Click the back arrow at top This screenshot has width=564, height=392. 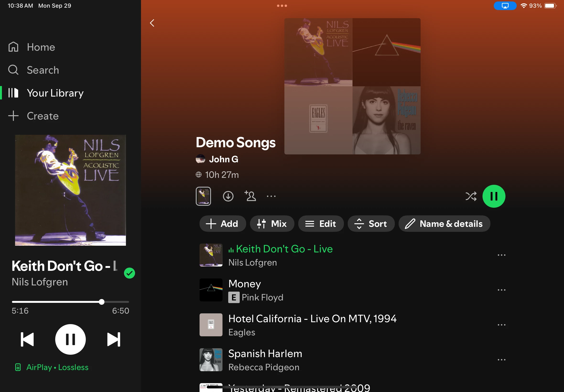point(152,23)
